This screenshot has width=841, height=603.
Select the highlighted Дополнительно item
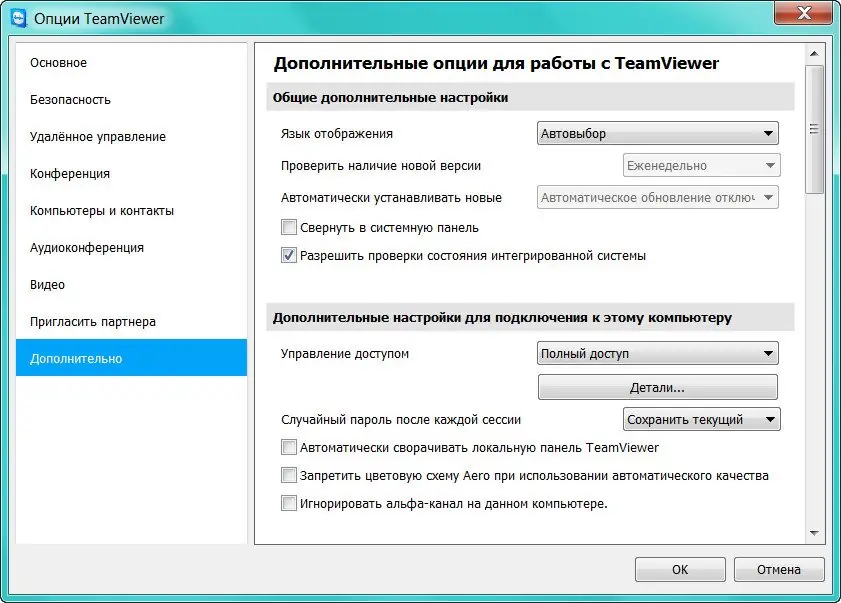pos(131,358)
